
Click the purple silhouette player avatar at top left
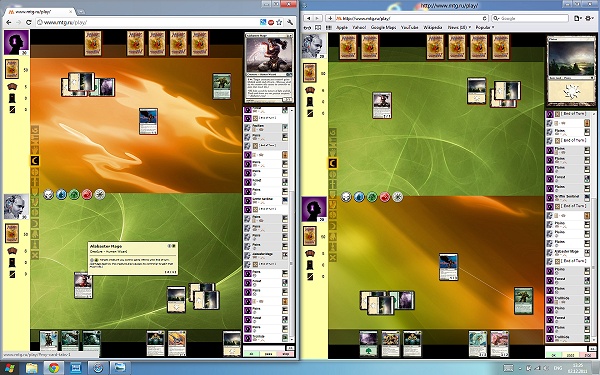point(16,43)
